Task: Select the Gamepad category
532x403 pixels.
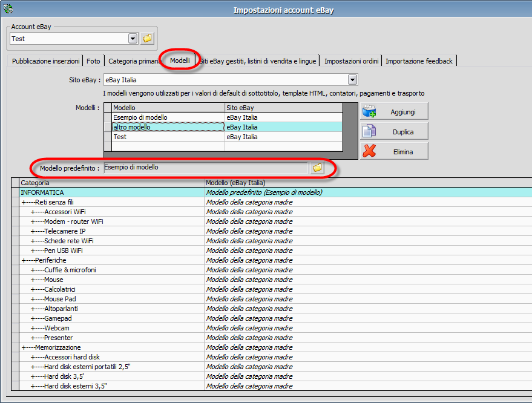Action: [x=111, y=318]
